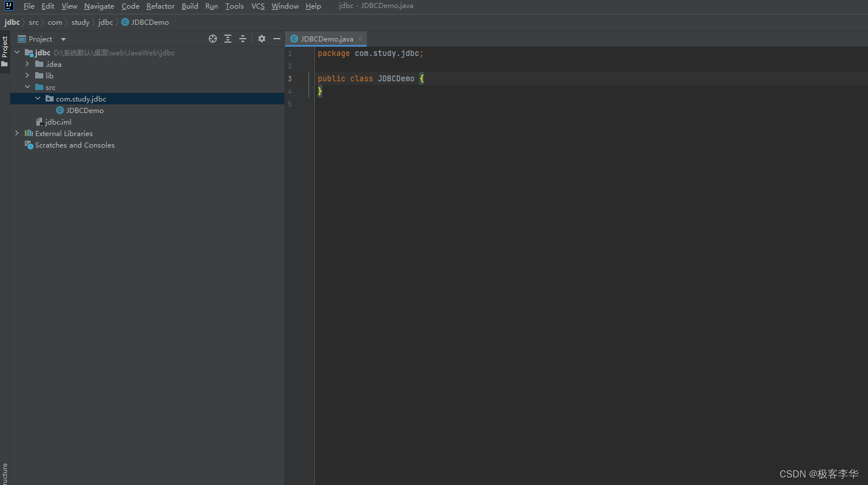868x485 pixels.
Task: Click the JDBCDemo class name in code
Action: [396, 78]
